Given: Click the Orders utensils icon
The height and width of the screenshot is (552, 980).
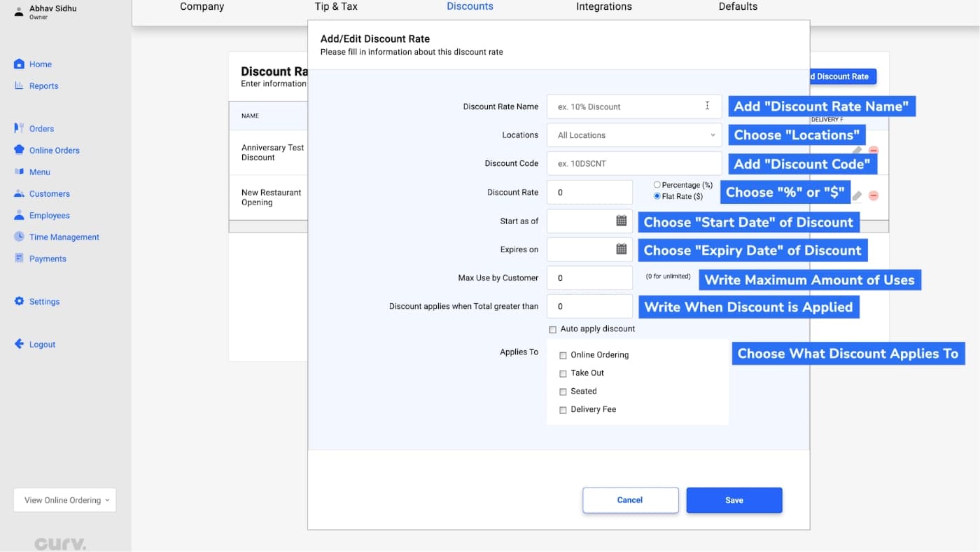Looking at the screenshot, I should click(20, 128).
